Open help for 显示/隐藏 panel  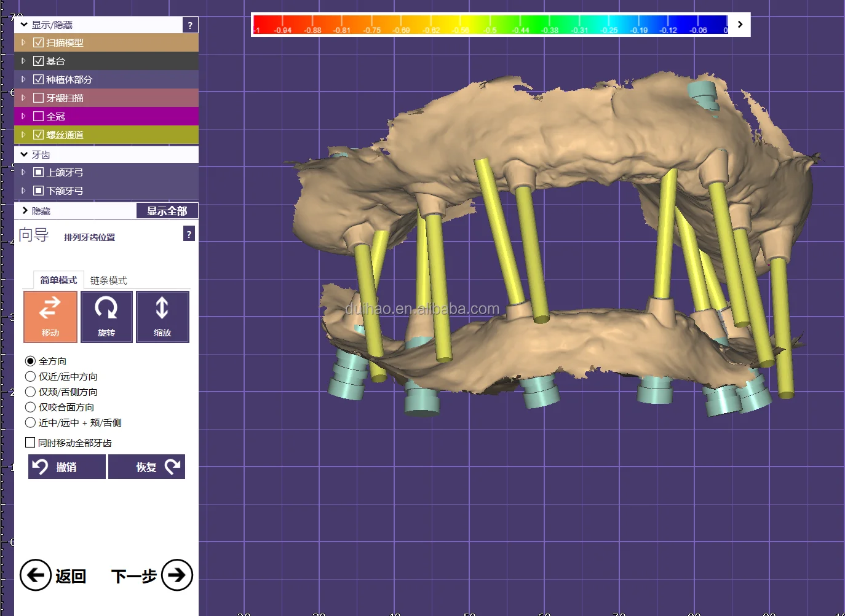[x=190, y=25]
